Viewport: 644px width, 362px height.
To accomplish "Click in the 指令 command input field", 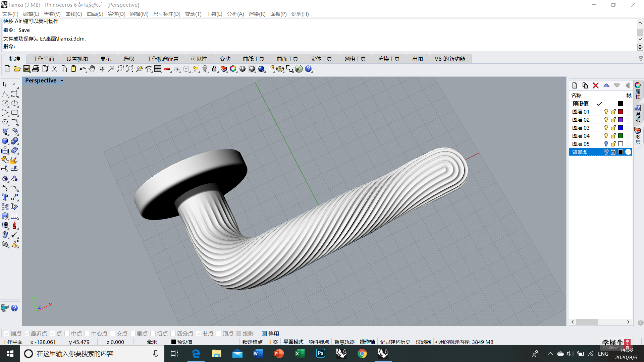I will [x=325, y=47].
